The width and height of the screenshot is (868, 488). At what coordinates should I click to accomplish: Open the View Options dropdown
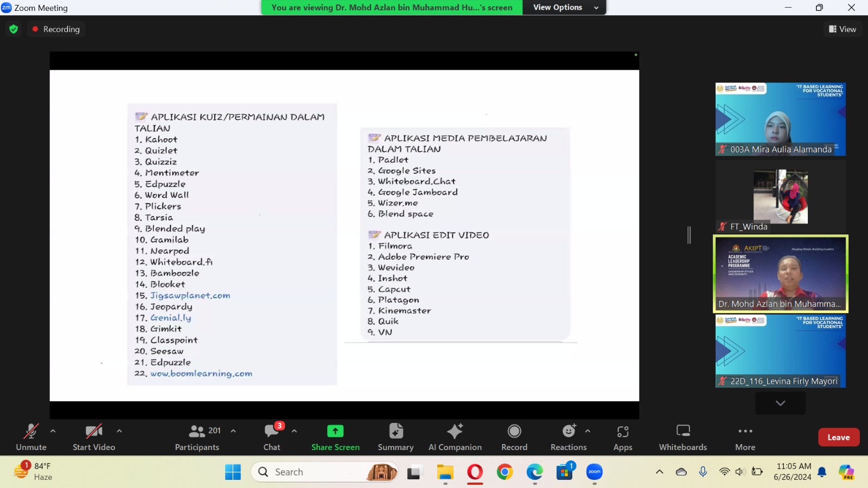pos(564,8)
